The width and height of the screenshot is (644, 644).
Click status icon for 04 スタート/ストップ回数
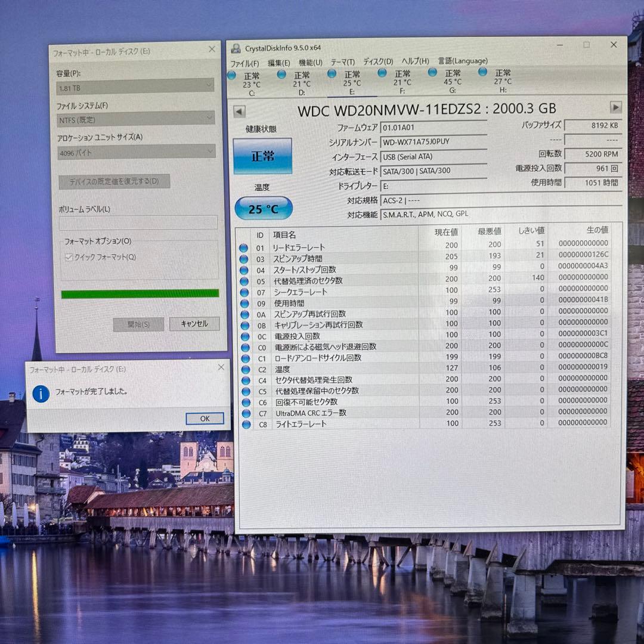(x=244, y=270)
